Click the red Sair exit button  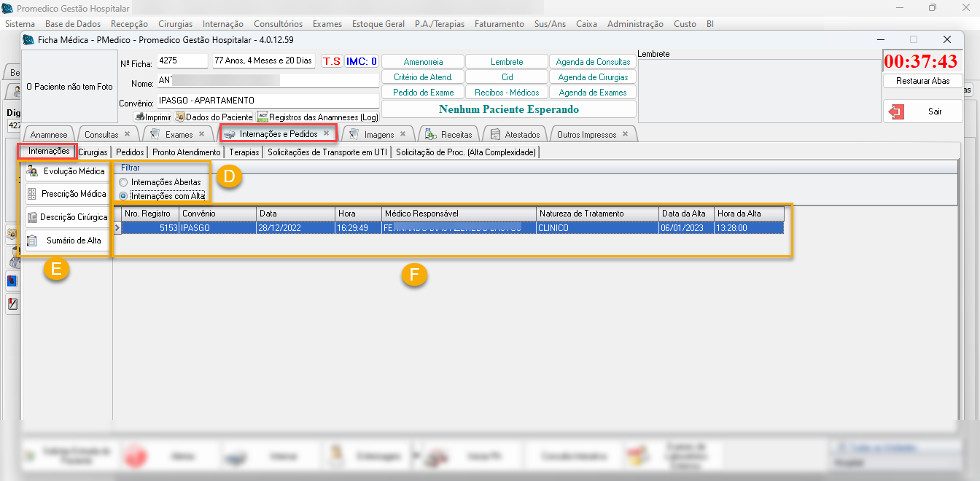coord(922,112)
